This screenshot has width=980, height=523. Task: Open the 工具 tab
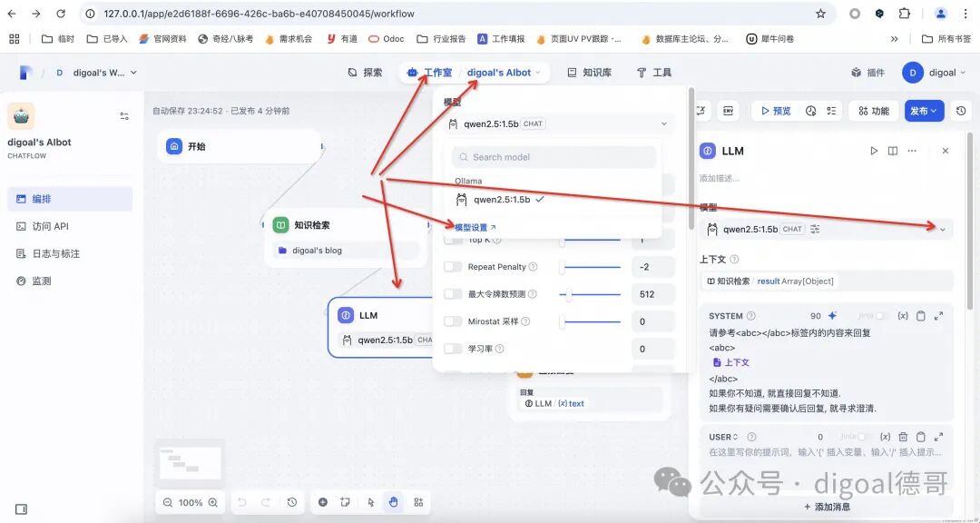(653, 73)
